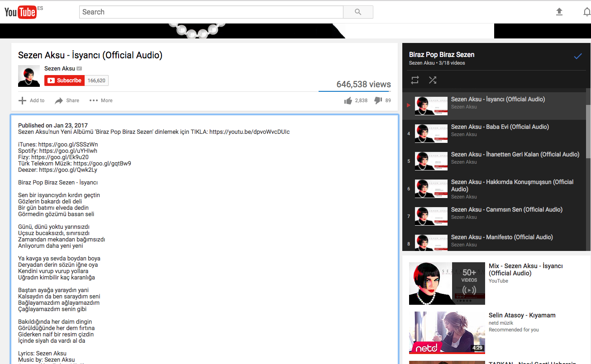The height and width of the screenshot is (364, 591).
Task: Click the Add to plus icon
Action: tap(22, 100)
